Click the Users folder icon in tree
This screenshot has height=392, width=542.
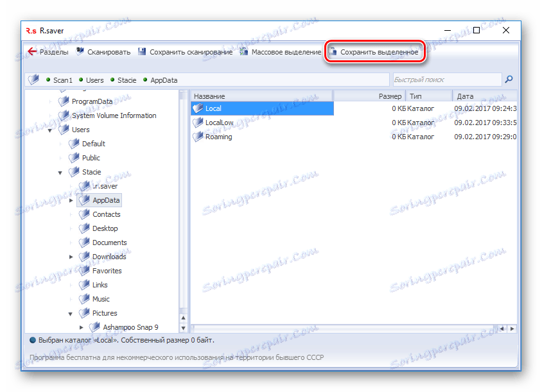pyautogui.click(x=64, y=130)
